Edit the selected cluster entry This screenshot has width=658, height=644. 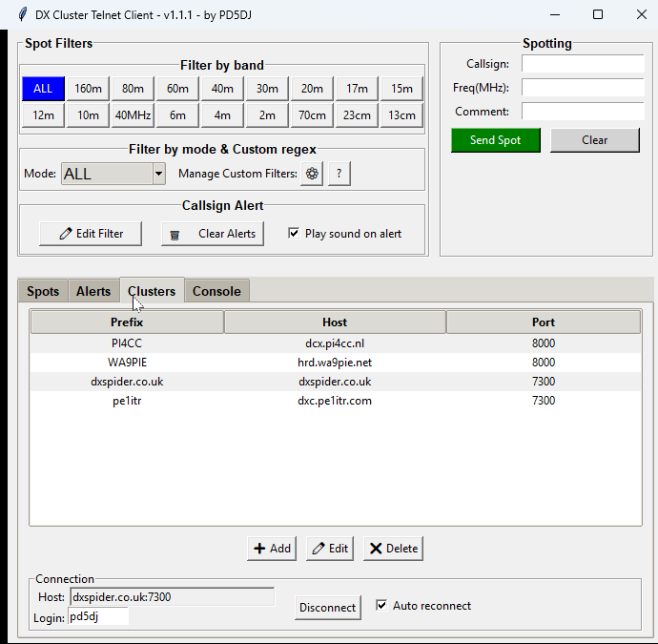tap(330, 549)
